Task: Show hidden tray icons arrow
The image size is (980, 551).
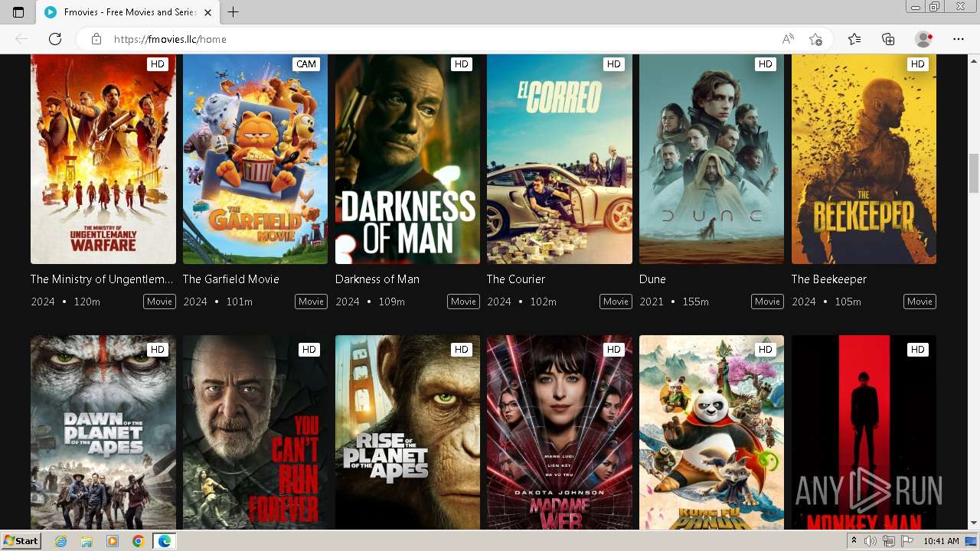Action: (855, 541)
